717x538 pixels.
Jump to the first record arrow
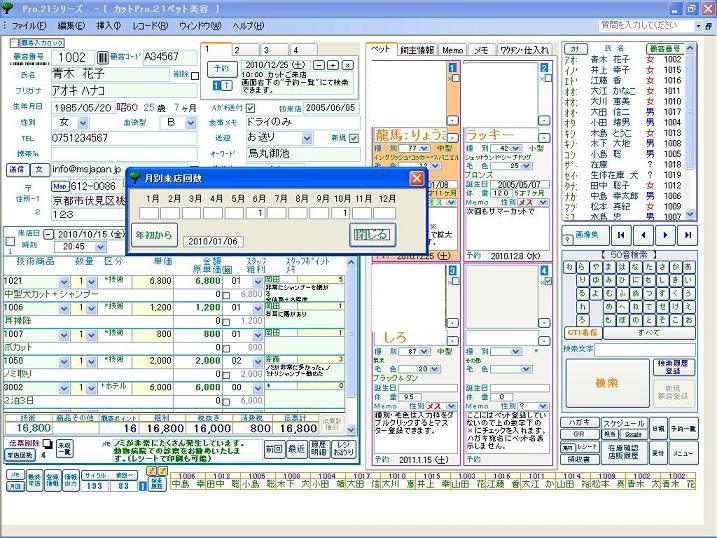click(620, 235)
